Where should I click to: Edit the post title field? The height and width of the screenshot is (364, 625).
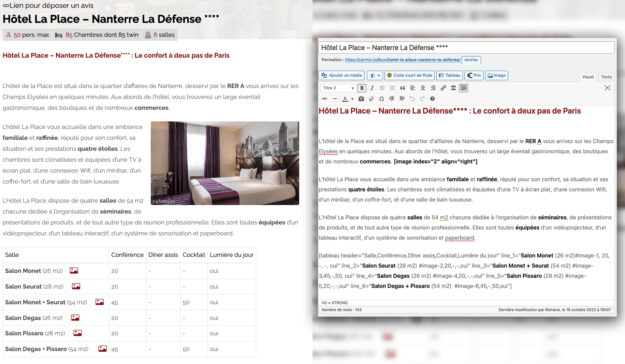(x=466, y=47)
